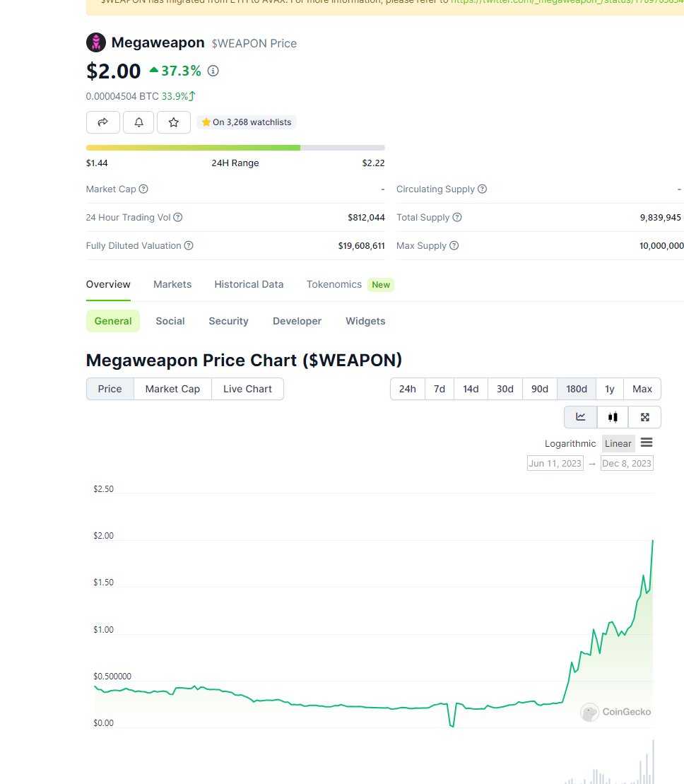Click the twitter migration link in banner
684x784 pixels.
(x=567, y=2)
